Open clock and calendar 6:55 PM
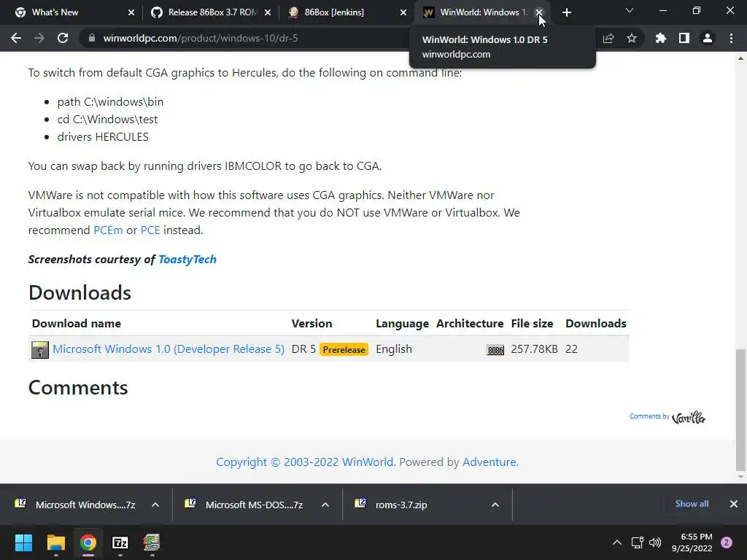The width and height of the screenshot is (747, 560). tap(692, 542)
